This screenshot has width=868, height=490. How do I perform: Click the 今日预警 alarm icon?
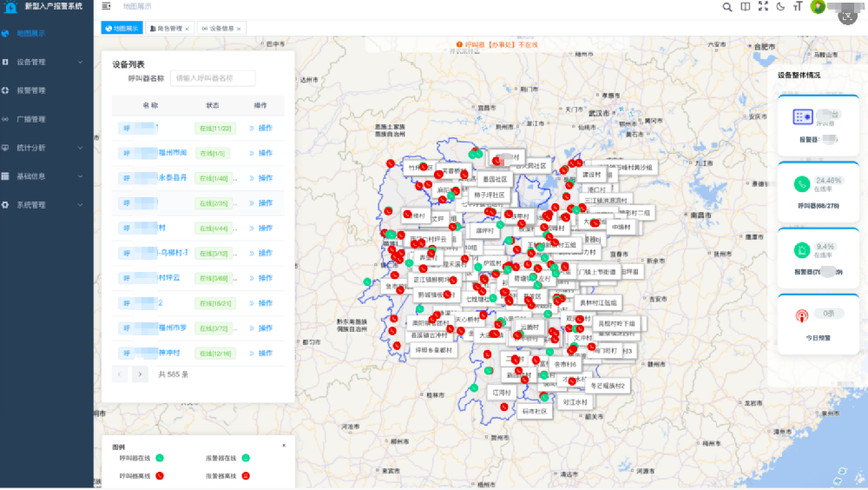click(x=801, y=315)
